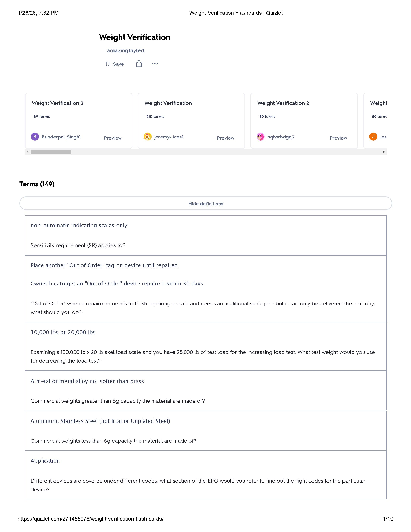This screenshot has width=411, height=532.
Task: Open the three-dot more options menu
Action: [155, 64]
